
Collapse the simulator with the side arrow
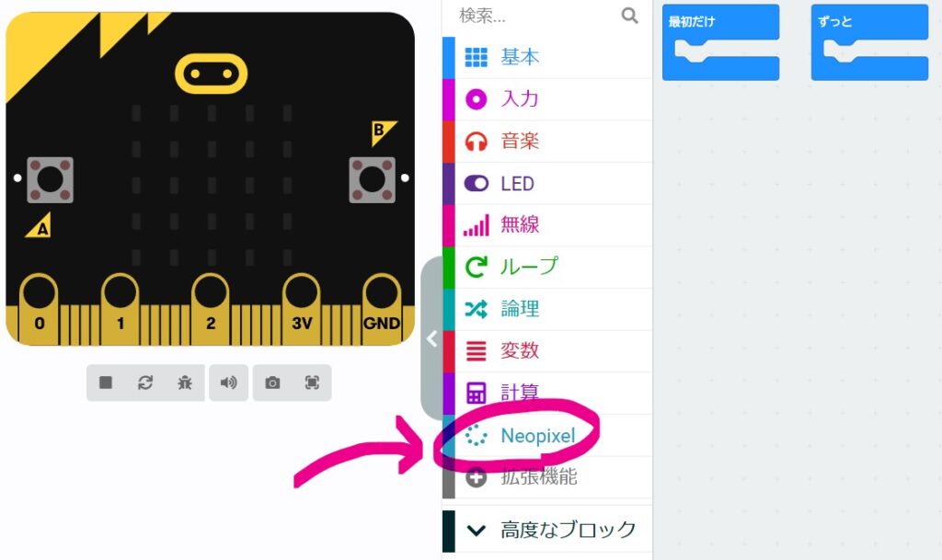(x=431, y=338)
